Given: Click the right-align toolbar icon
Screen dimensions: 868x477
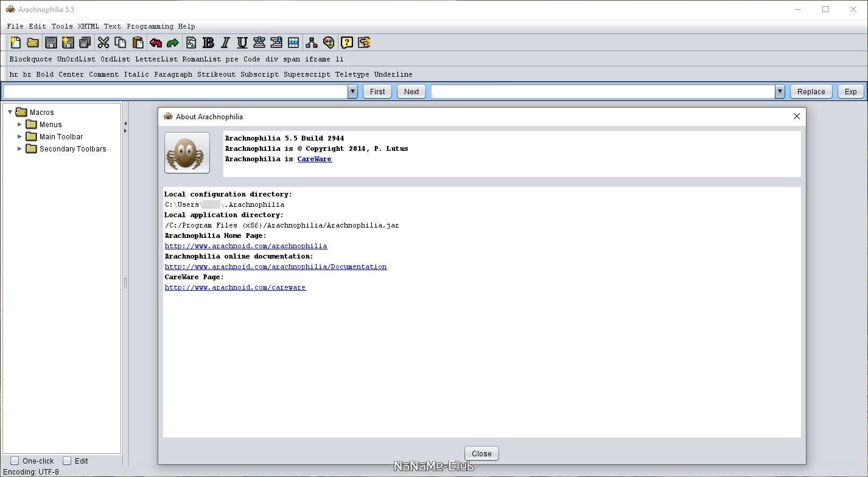Looking at the screenshot, I should (x=276, y=43).
